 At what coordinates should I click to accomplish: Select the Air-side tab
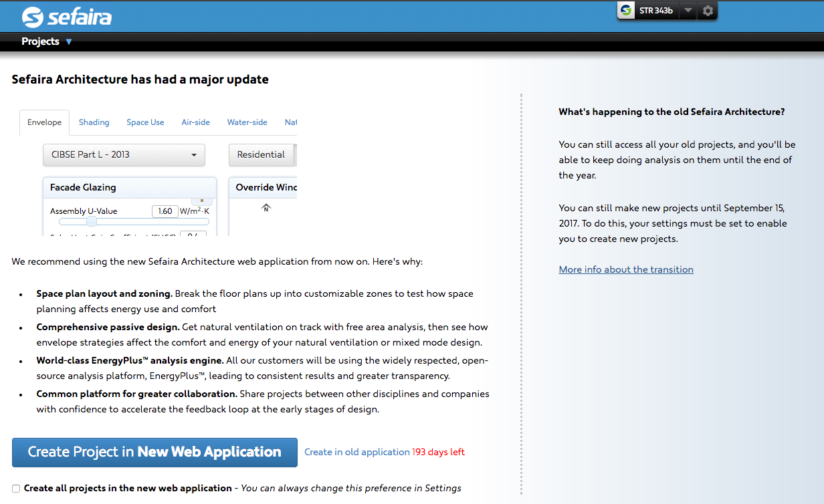click(195, 122)
